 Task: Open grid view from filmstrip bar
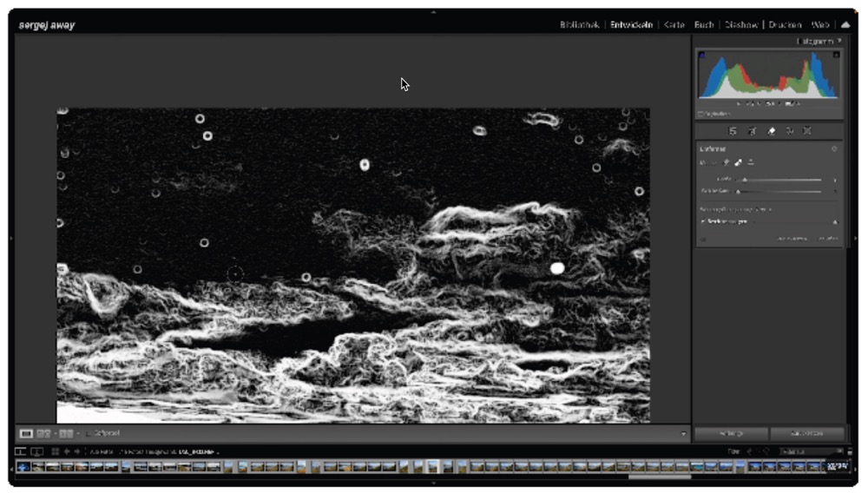[x=56, y=452]
